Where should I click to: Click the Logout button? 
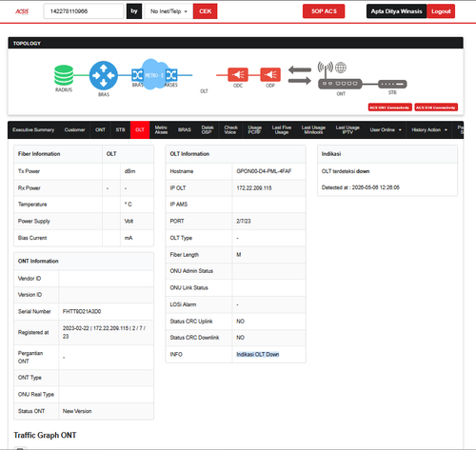click(x=441, y=11)
